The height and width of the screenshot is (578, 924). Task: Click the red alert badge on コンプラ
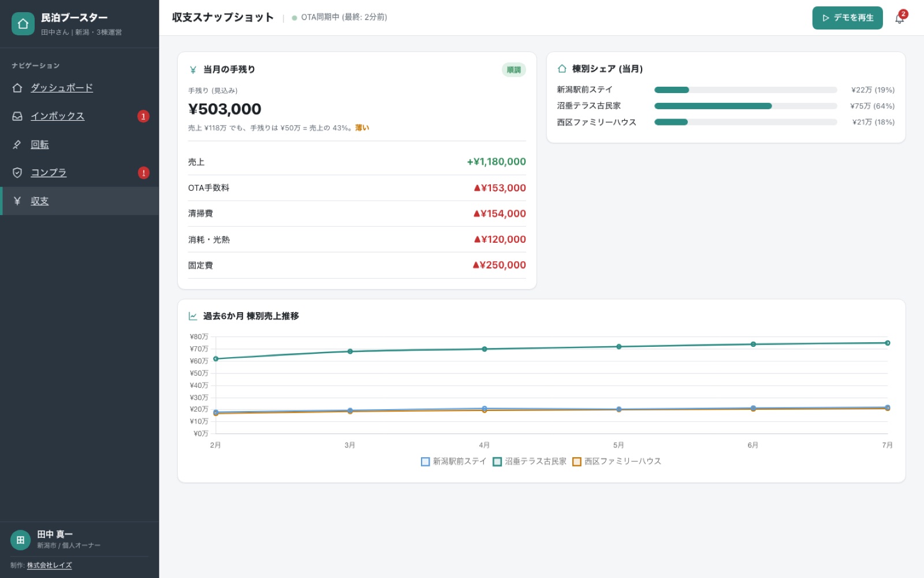coord(144,173)
